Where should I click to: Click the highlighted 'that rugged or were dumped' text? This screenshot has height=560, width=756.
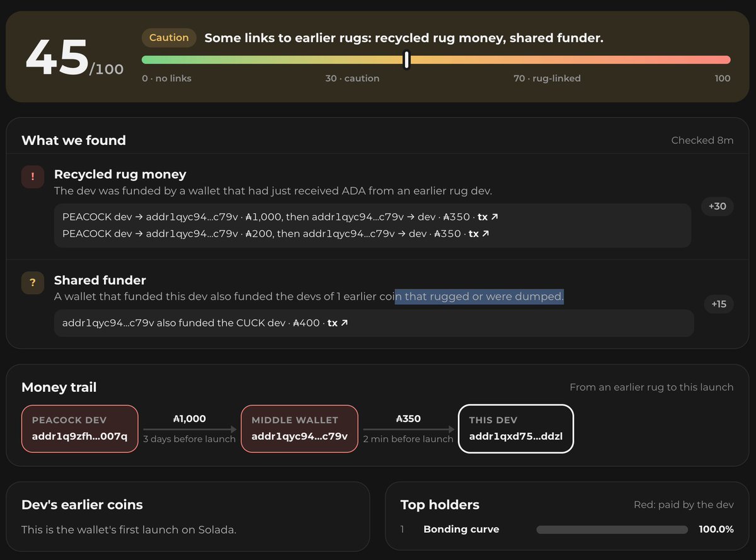[x=479, y=297]
